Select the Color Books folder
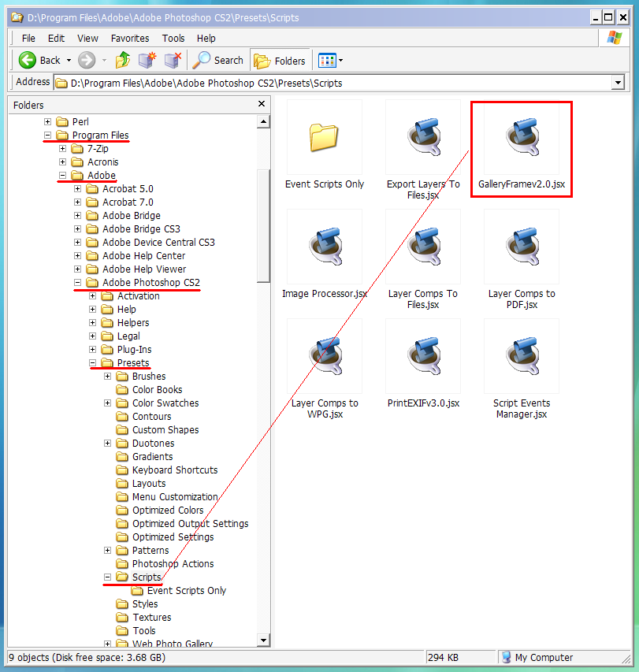The height and width of the screenshot is (672, 639). [158, 390]
